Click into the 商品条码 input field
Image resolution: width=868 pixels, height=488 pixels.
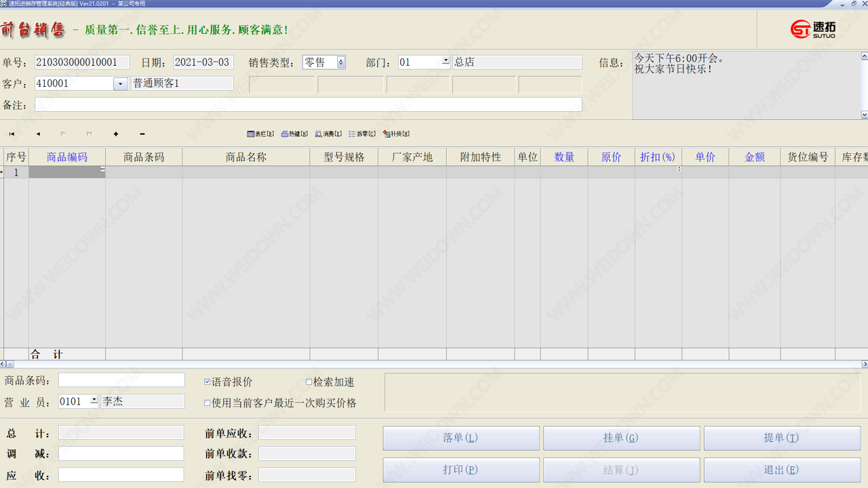tap(121, 380)
